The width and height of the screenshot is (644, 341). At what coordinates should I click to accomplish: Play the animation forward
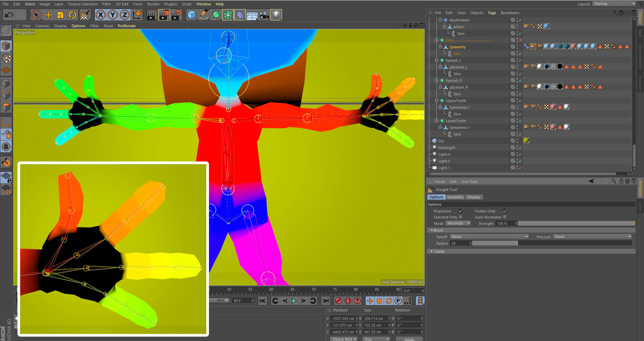pyautogui.click(x=294, y=301)
